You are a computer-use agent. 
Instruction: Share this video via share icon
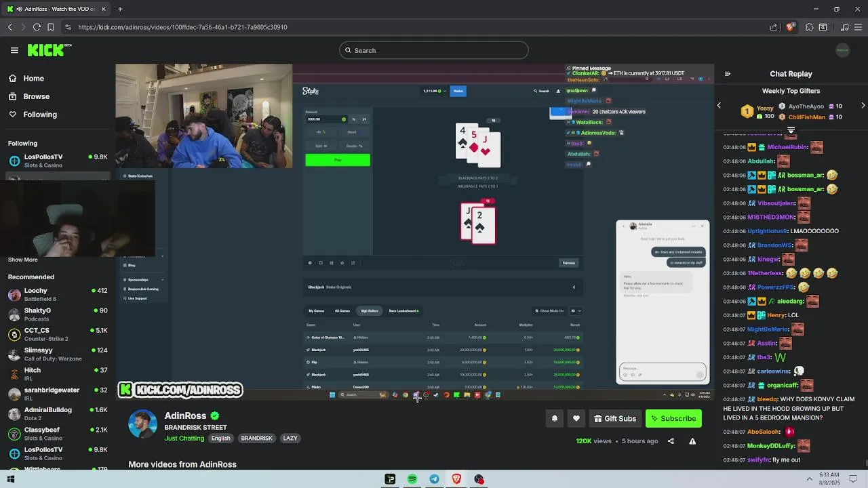pos(671,441)
